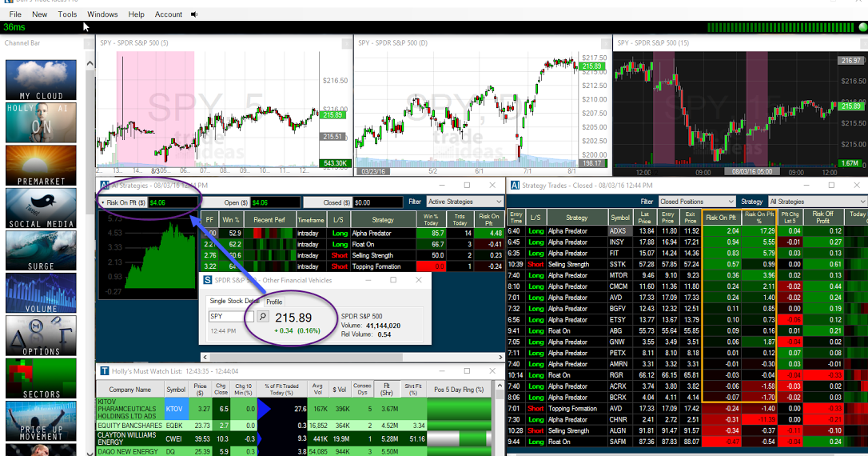Toggle the speaker sound icon in menu bar
Image resolution: width=868 pixels, height=456 pixels.
[x=194, y=14]
